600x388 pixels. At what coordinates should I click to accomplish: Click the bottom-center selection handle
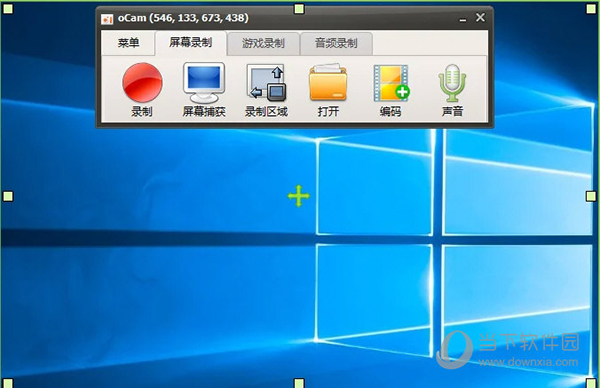[299, 383]
